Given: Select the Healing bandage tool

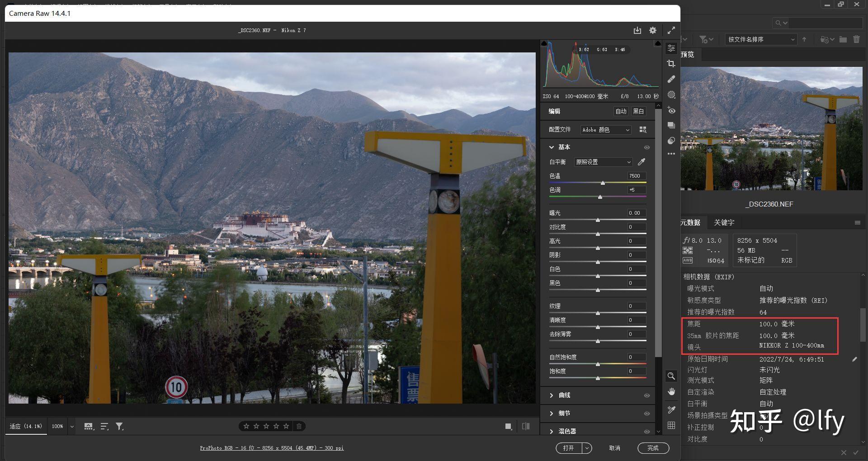Looking at the screenshot, I should 671,79.
